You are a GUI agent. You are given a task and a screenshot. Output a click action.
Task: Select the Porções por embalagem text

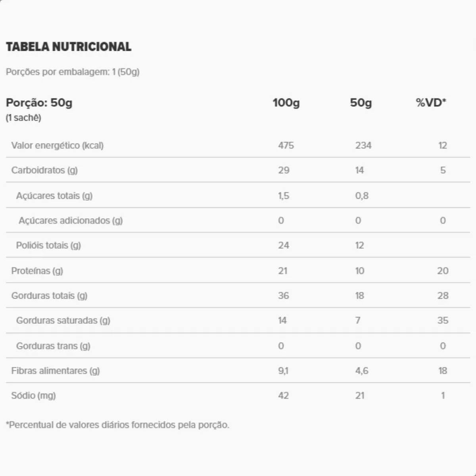[73, 72]
